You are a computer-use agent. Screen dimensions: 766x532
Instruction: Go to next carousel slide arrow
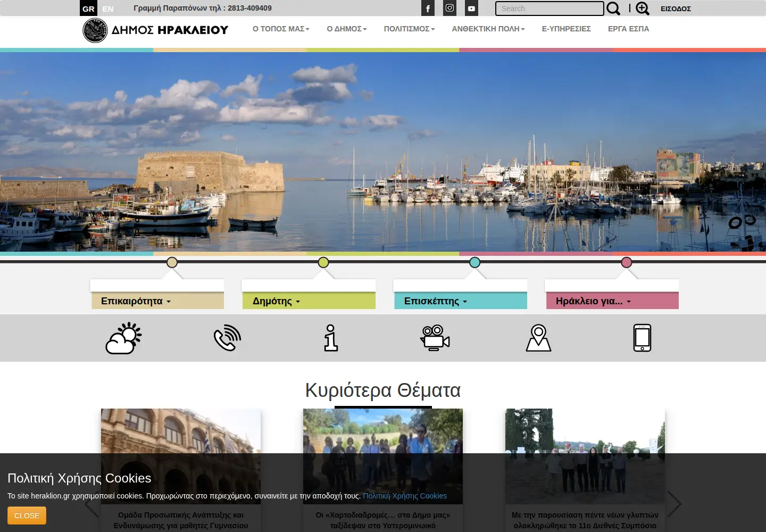pyautogui.click(x=674, y=503)
